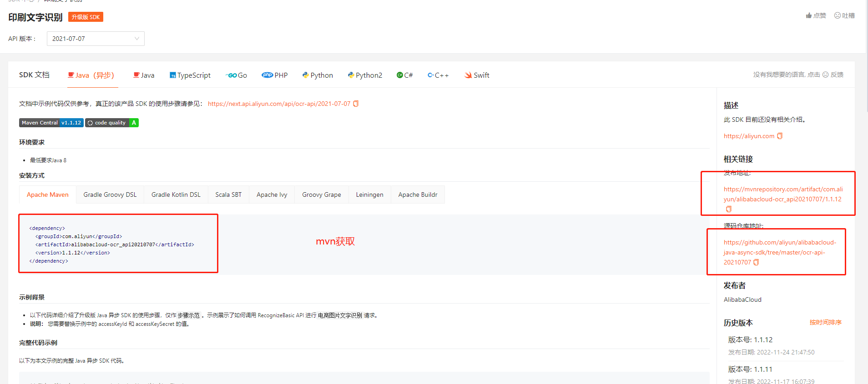
Task: Open the mvnrepository.com artifact link
Action: (x=783, y=194)
